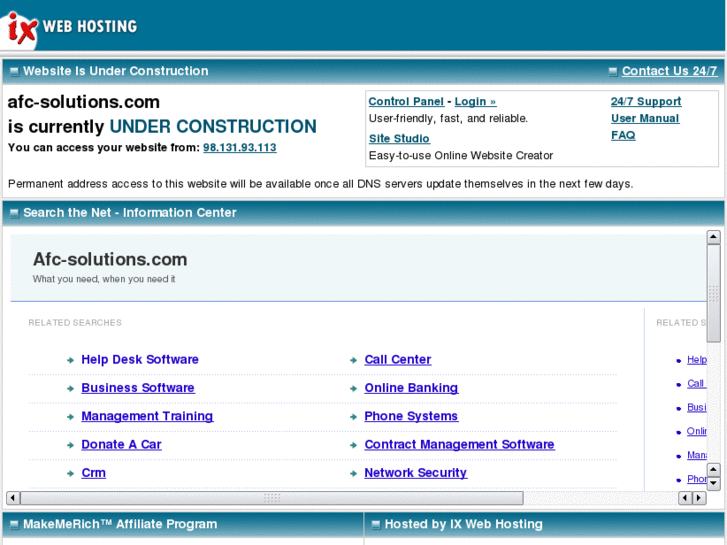Click the scroll down arrow at the bottom of the vertical scrollbar
Screen dimensions: 727x545
tap(713, 484)
